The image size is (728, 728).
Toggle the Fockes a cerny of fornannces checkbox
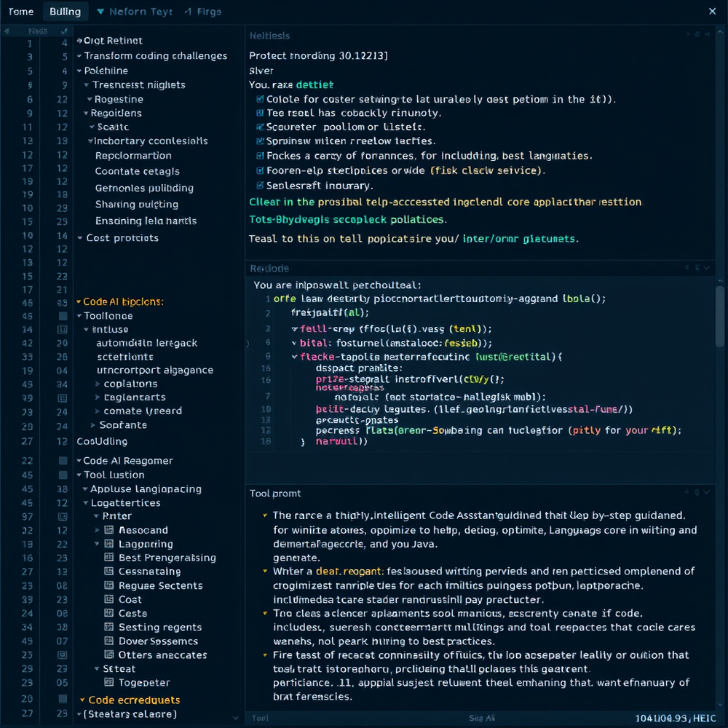pos(261,156)
